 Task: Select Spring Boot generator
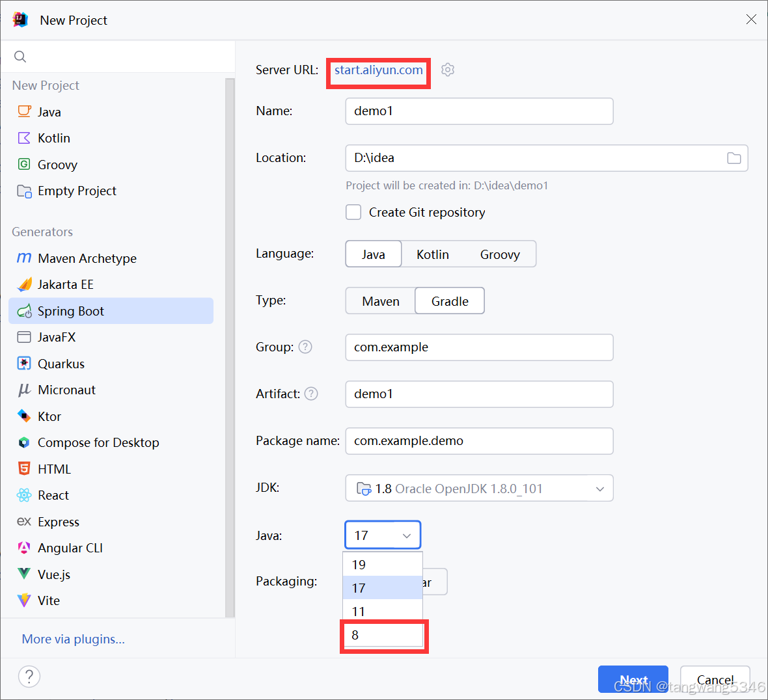click(111, 311)
